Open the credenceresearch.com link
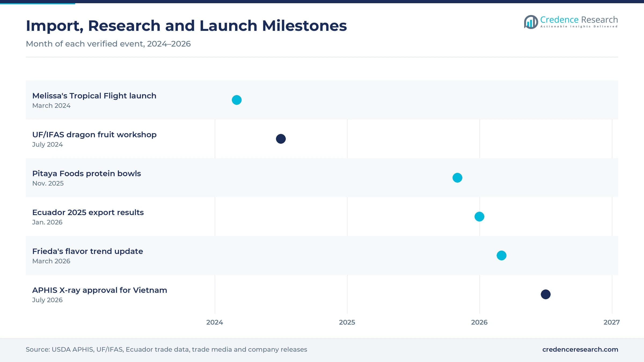The width and height of the screenshot is (644, 362). tap(580, 349)
